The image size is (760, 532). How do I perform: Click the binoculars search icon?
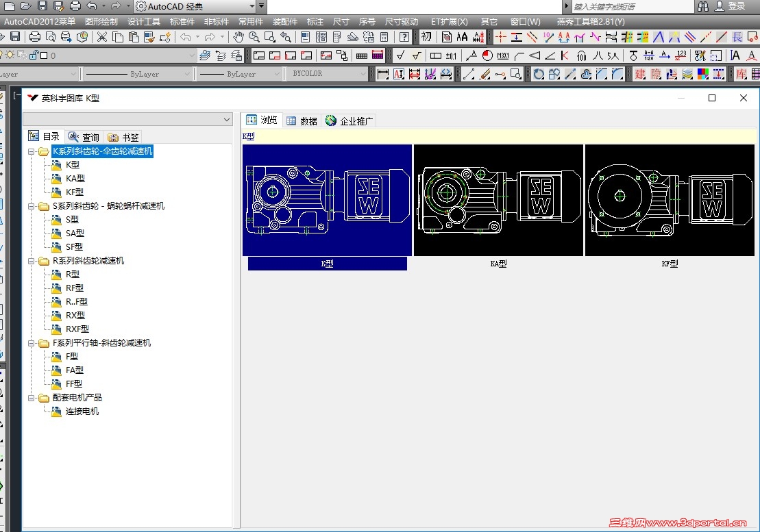(x=703, y=6)
